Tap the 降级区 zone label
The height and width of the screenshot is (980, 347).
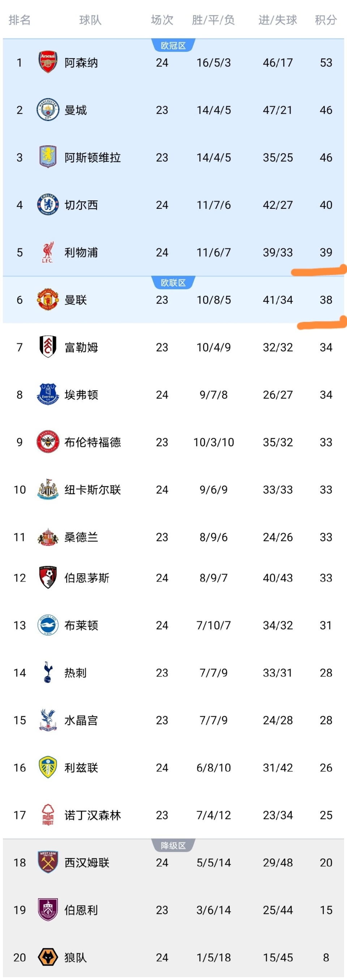pos(173,845)
